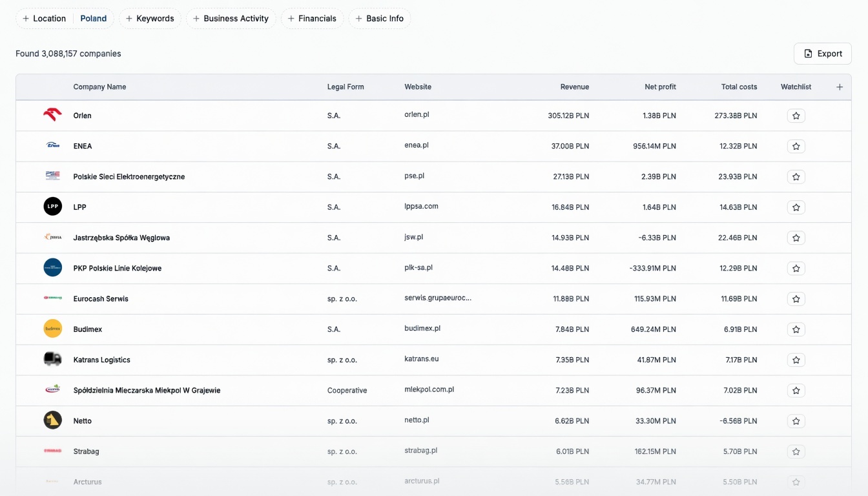Star Jastrzębska Spółka Węglowa for watchlist

(x=796, y=238)
